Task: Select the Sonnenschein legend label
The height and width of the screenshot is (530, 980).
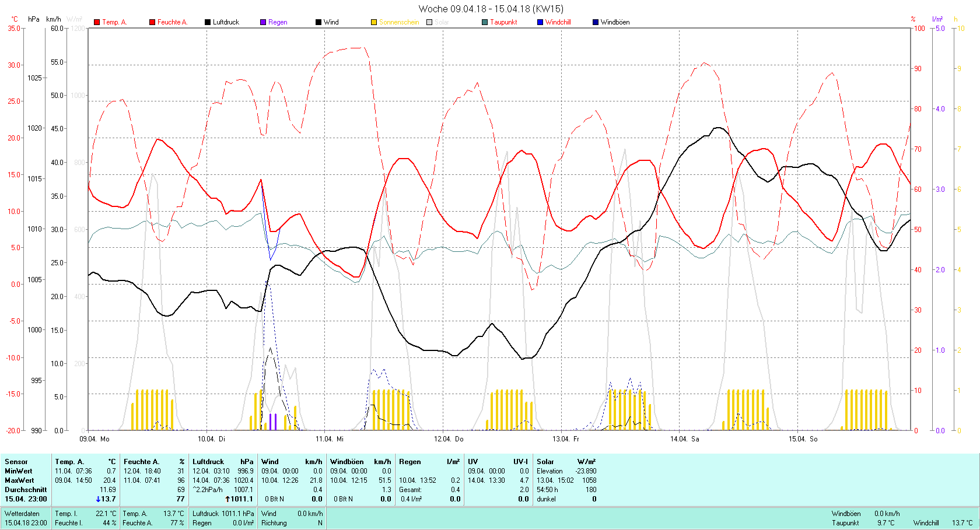Action: pos(399,22)
